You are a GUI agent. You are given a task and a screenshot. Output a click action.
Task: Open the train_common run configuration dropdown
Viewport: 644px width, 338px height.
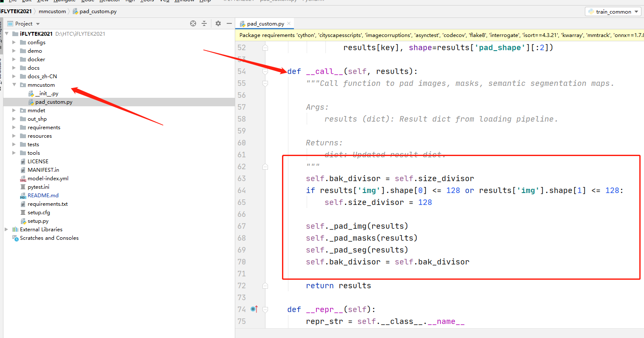pyautogui.click(x=613, y=11)
